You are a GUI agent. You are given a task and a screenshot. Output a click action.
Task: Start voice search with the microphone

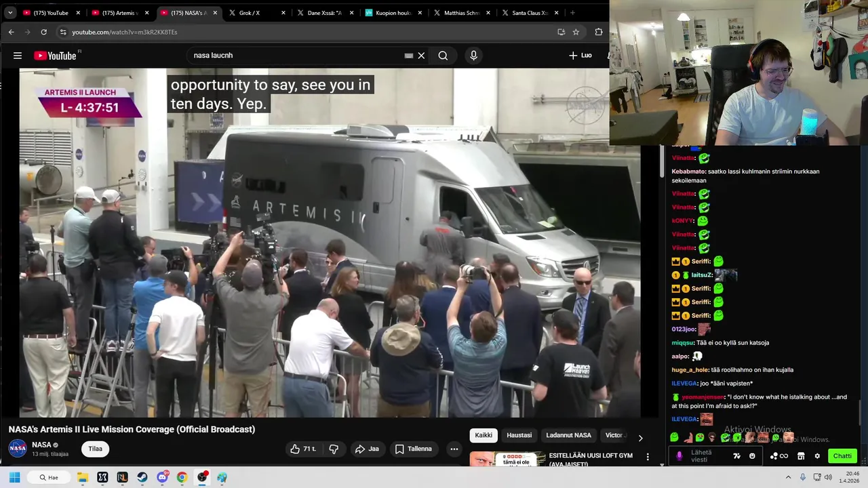(473, 56)
